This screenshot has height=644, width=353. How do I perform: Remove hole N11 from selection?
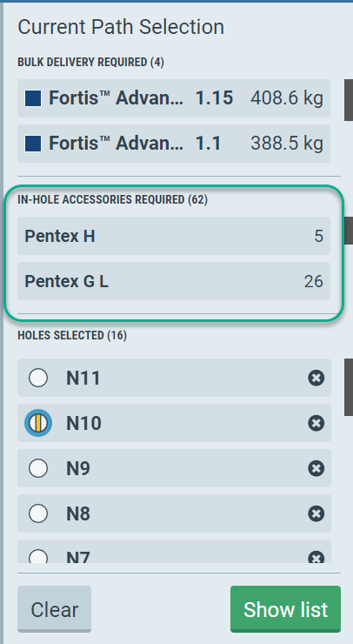point(316,378)
